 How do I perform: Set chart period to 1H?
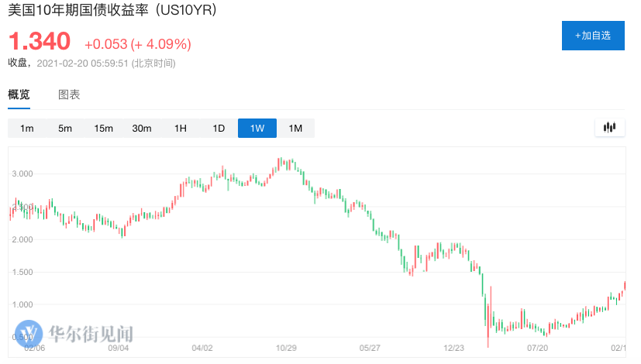(181, 129)
